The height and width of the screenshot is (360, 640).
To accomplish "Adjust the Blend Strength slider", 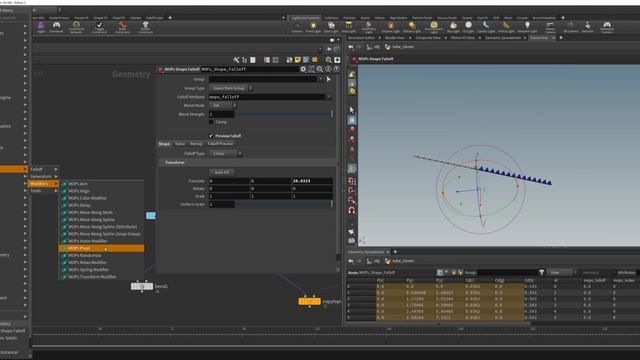I will [x=284, y=114].
